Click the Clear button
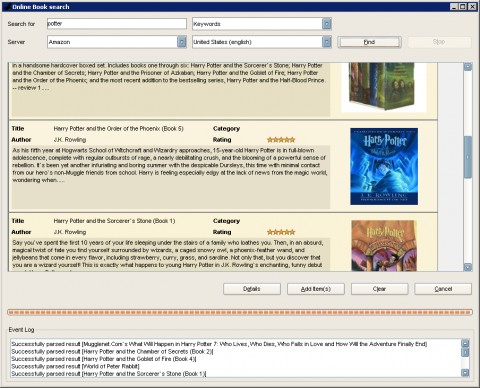This screenshot has height=388, width=480. [379, 289]
